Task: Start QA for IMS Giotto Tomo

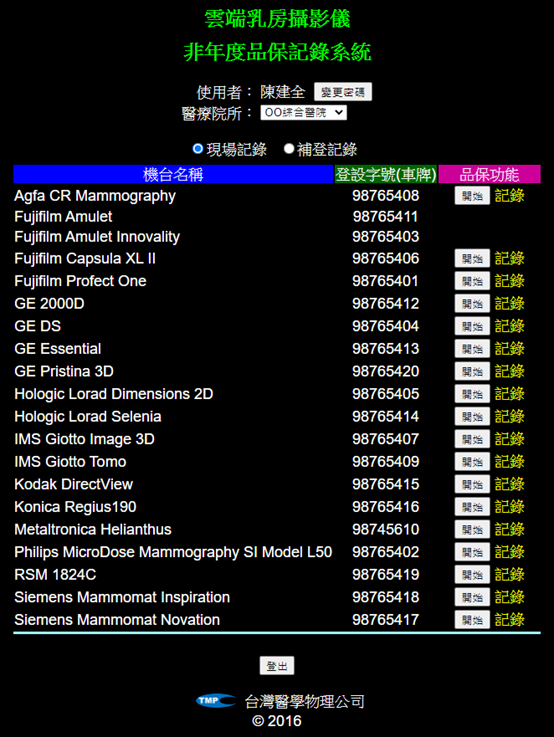Action: [x=472, y=462]
